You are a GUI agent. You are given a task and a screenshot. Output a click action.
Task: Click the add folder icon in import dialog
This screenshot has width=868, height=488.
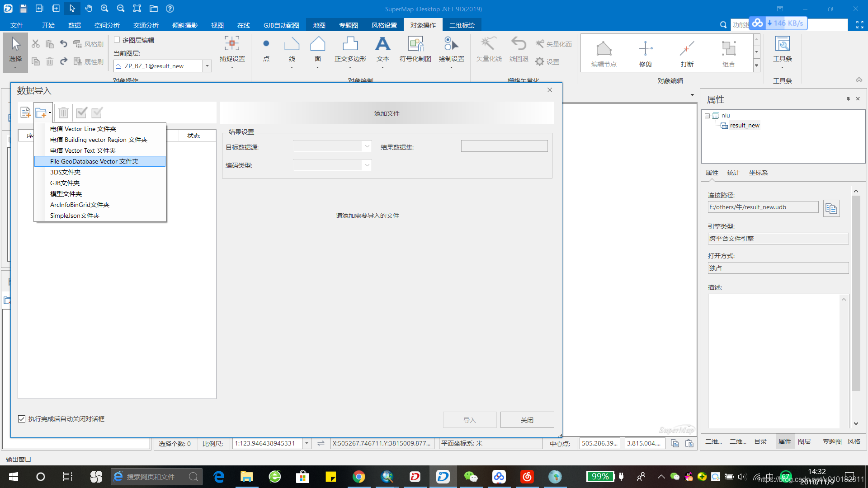coord(41,112)
